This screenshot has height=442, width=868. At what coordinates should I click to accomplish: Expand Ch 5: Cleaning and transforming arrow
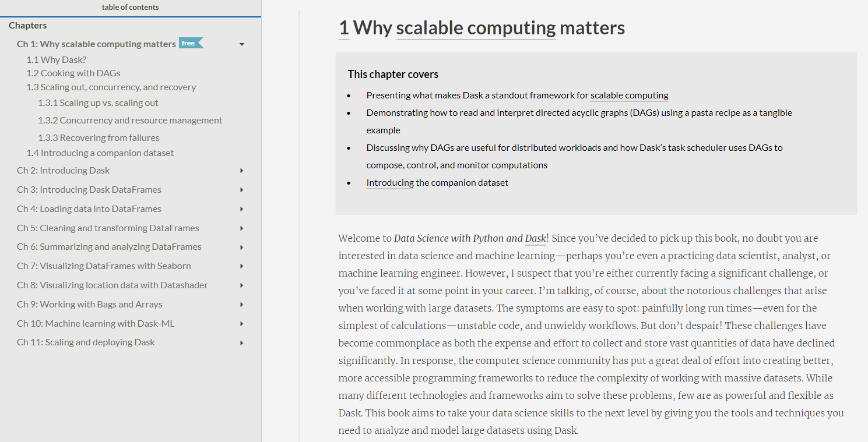tap(242, 228)
